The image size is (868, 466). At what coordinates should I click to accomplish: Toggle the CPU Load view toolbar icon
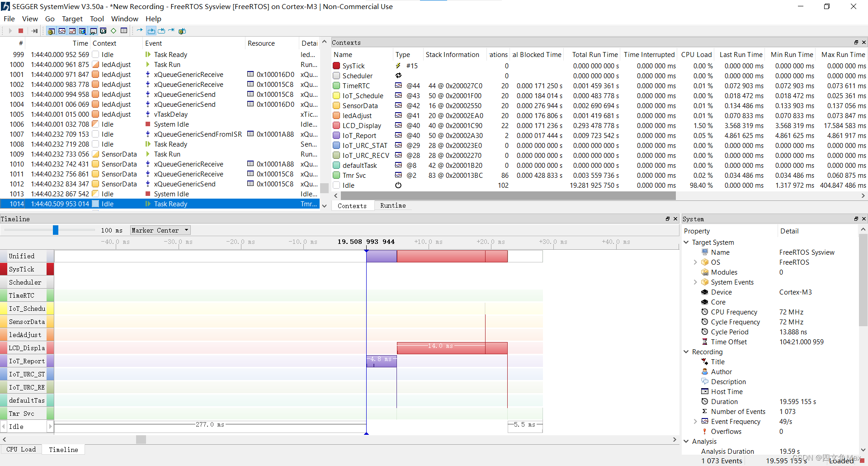[72, 31]
